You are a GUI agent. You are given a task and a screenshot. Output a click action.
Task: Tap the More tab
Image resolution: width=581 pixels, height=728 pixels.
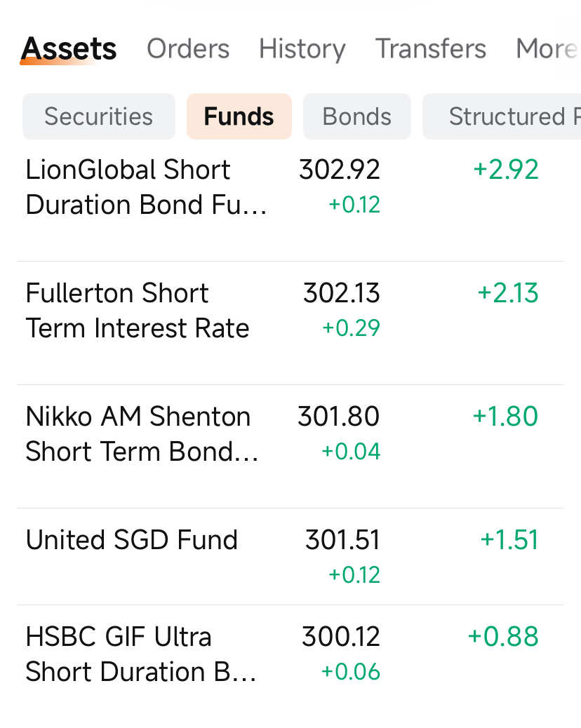click(547, 49)
